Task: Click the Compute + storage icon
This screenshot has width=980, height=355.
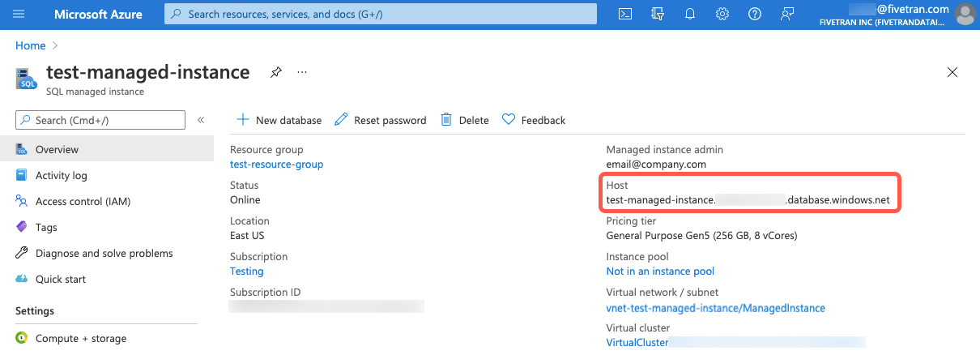Action: click(x=22, y=338)
